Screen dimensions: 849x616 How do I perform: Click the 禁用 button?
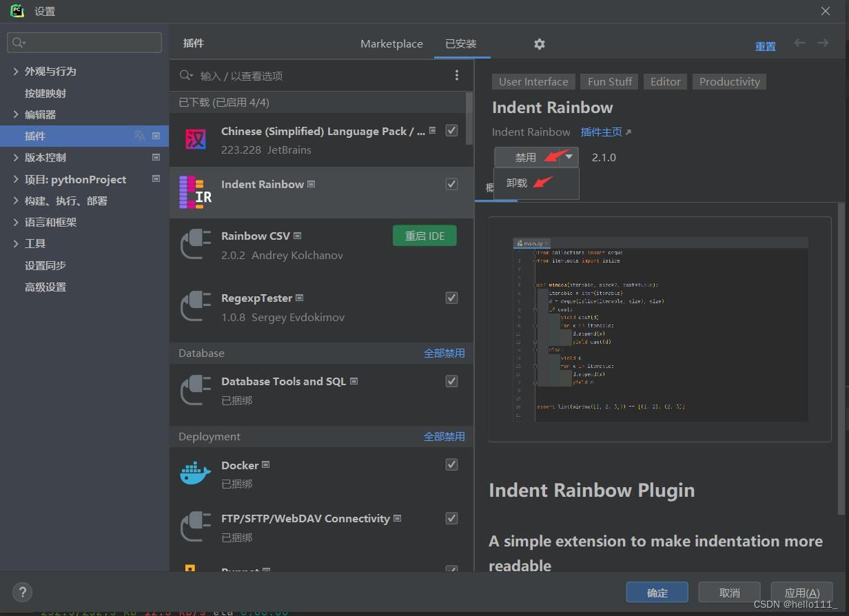tap(526, 157)
